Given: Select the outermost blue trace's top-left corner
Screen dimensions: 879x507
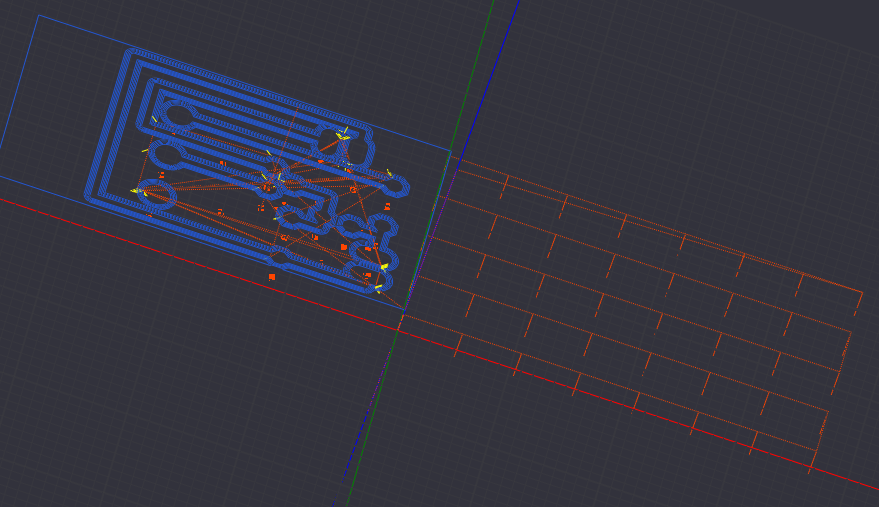Looking at the screenshot, I should (x=129, y=52).
